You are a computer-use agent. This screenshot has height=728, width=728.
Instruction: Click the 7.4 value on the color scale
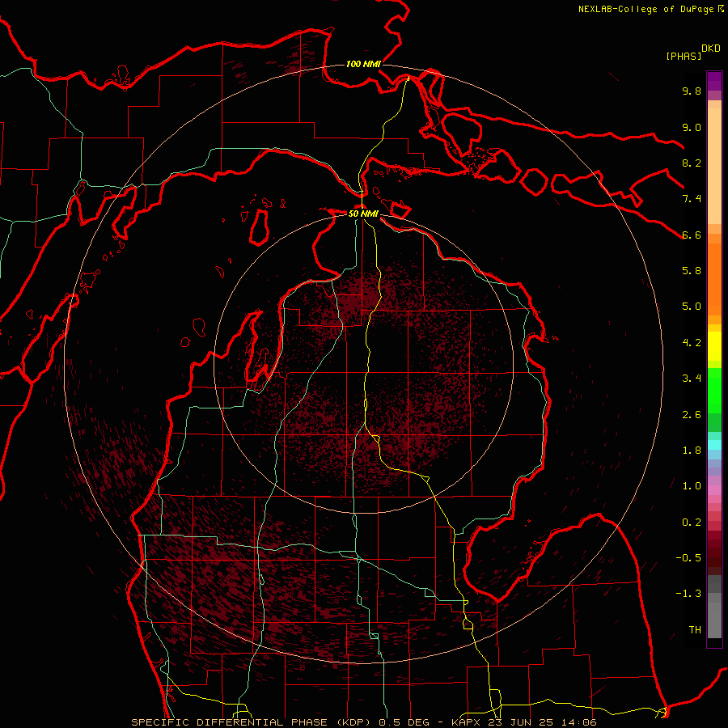(692, 199)
